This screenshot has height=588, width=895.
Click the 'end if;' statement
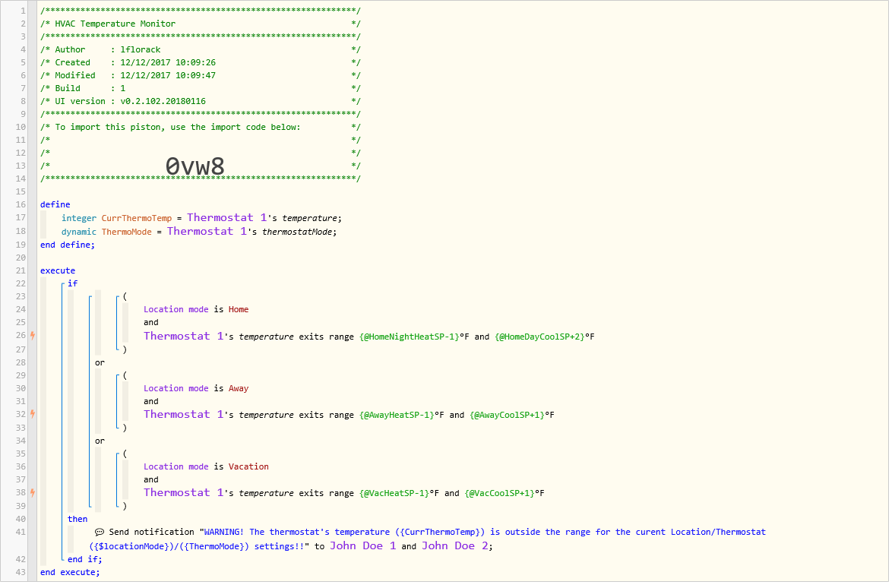(x=85, y=559)
